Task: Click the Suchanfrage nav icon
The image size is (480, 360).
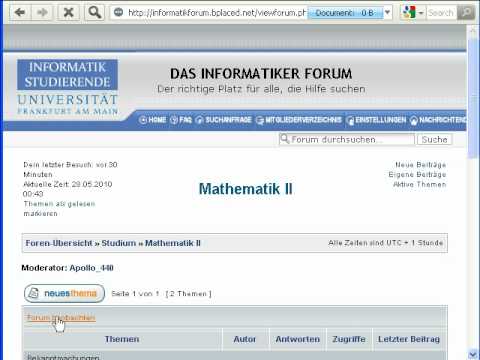Action: tap(199, 120)
